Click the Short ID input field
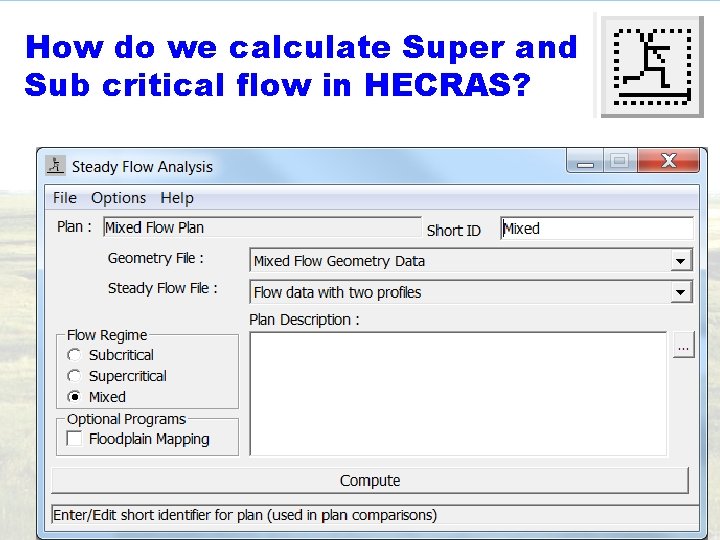The height and width of the screenshot is (540, 720). pyautogui.click(x=596, y=228)
